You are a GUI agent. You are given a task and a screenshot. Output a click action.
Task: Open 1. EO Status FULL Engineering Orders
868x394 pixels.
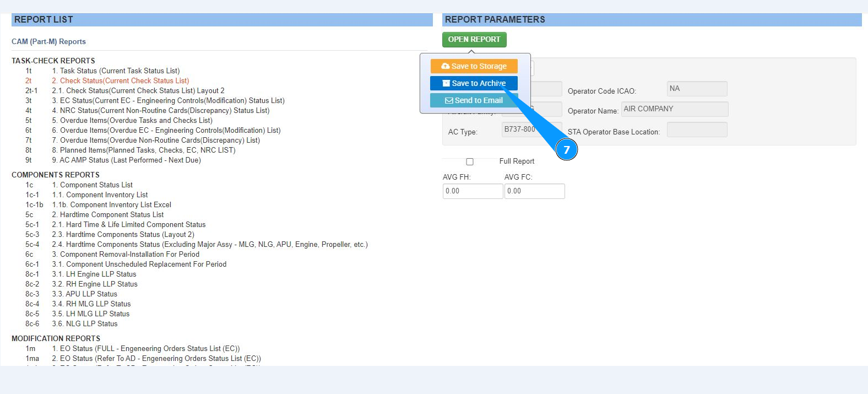pyautogui.click(x=146, y=348)
